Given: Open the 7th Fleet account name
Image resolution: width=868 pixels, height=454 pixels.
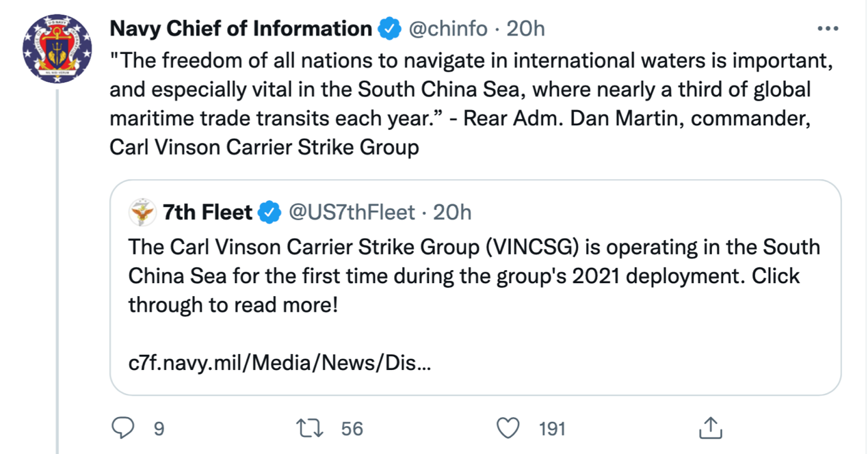Looking at the screenshot, I should [x=208, y=213].
